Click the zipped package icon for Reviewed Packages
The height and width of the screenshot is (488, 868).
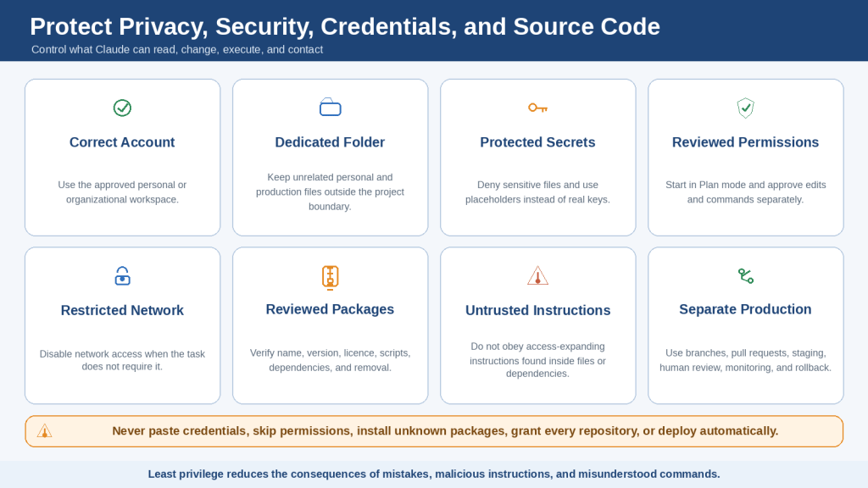pyautogui.click(x=330, y=278)
